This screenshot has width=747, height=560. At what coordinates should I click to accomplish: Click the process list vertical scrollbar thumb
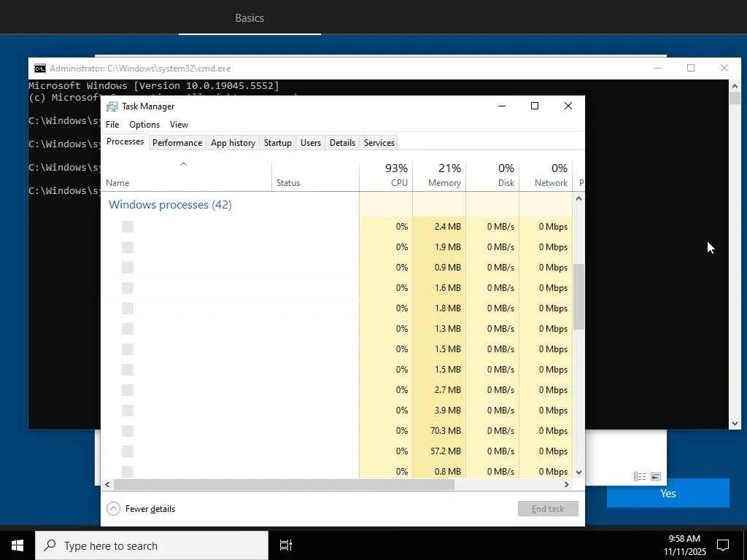click(x=578, y=296)
